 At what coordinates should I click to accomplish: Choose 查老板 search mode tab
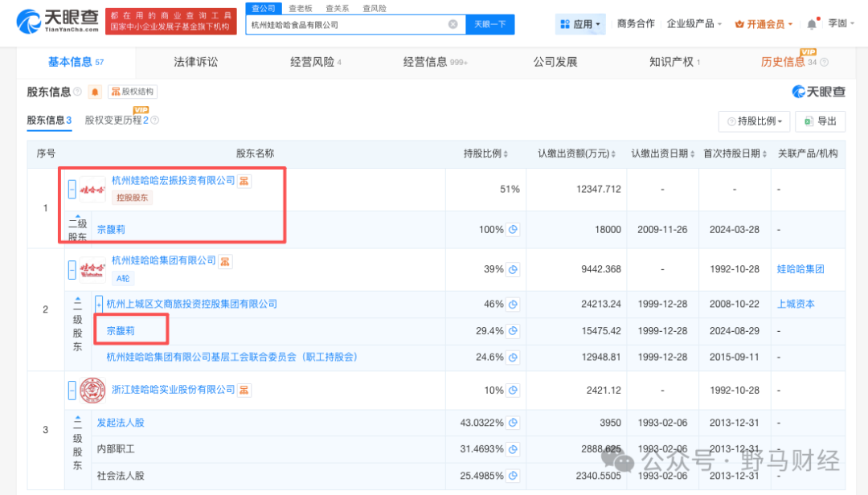[x=301, y=8]
